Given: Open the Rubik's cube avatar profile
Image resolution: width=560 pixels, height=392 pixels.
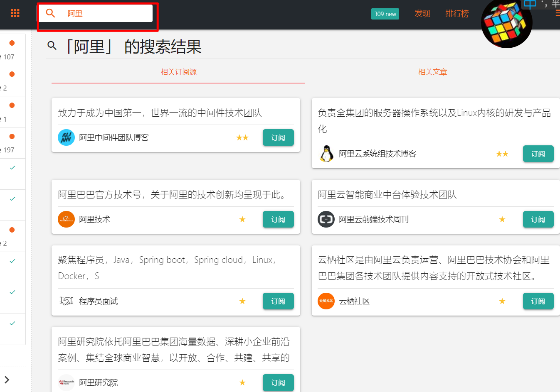Looking at the screenshot, I should (506, 23).
